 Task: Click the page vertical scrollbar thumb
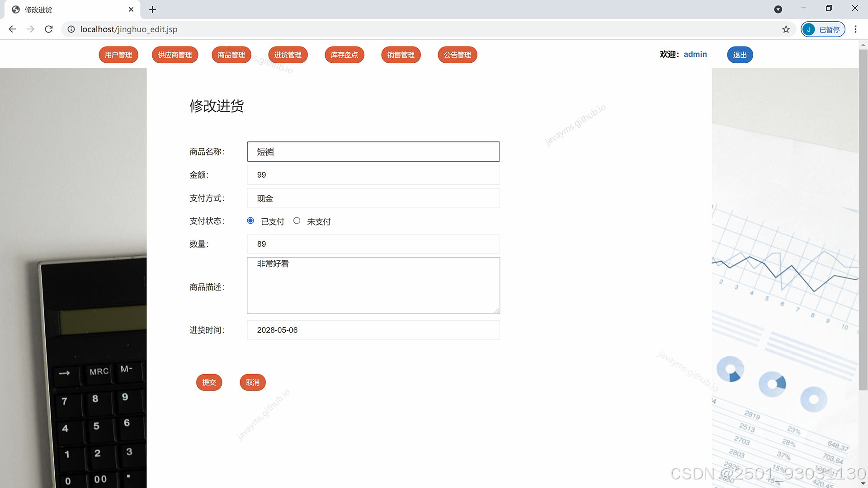[863, 220]
